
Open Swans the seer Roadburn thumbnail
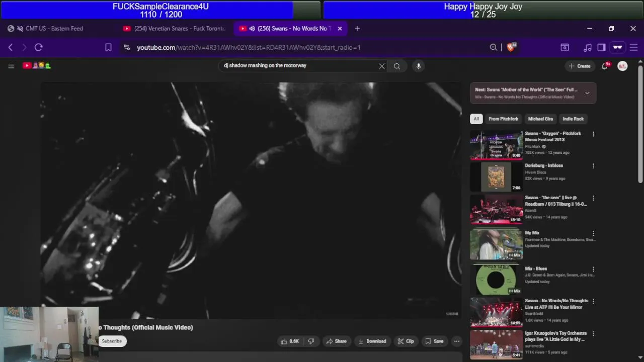click(496, 210)
